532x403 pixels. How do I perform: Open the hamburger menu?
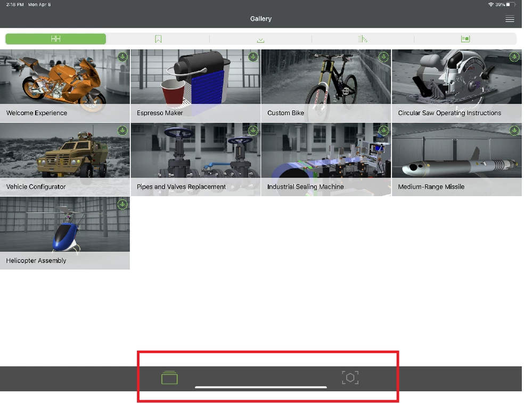tap(509, 18)
